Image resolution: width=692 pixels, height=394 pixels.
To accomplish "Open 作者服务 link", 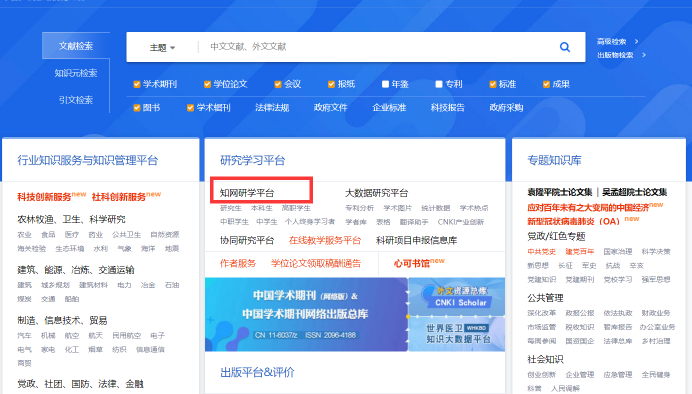I will coord(238,263).
